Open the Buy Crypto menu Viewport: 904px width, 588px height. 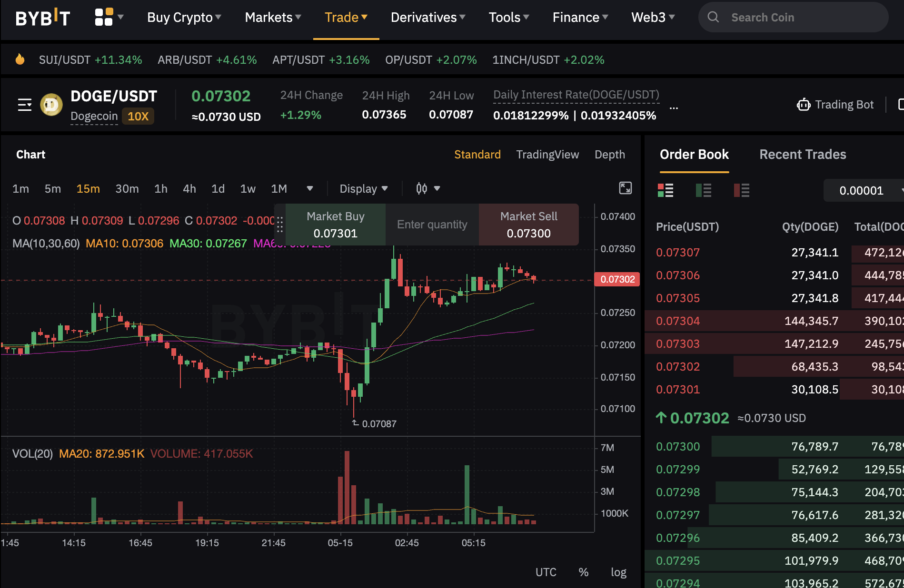(x=184, y=18)
